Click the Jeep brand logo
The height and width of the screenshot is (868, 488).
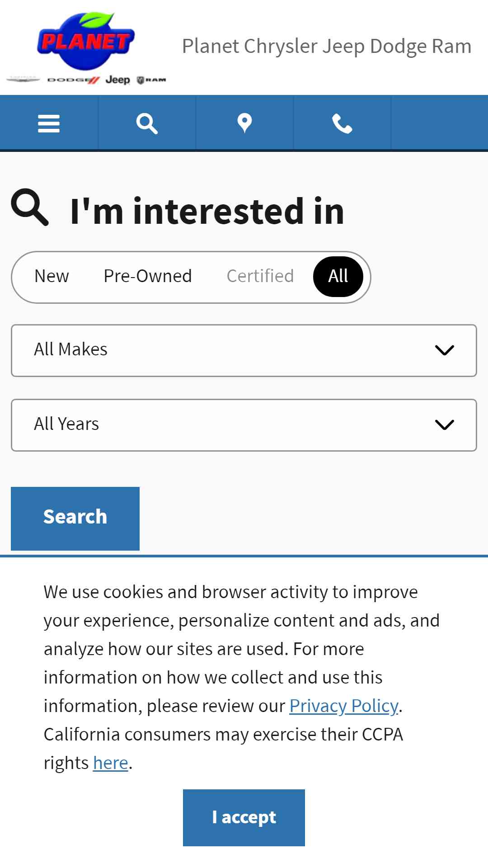click(x=117, y=80)
